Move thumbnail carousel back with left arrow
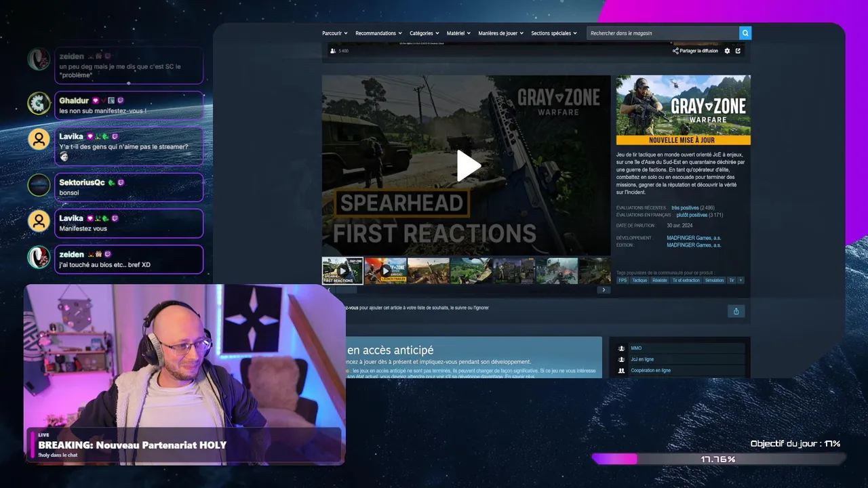 (x=329, y=290)
